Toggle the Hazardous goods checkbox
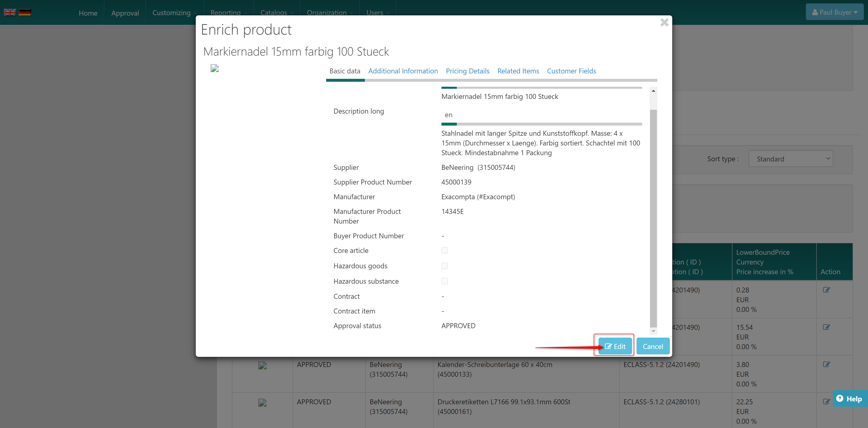868x428 pixels. coord(444,266)
